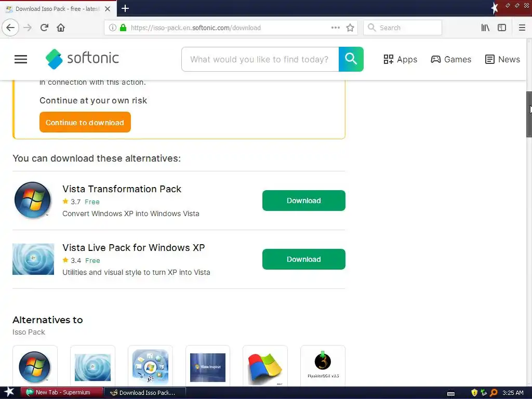Close the Download Isso Pack tab

pyautogui.click(x=108, y=9)
